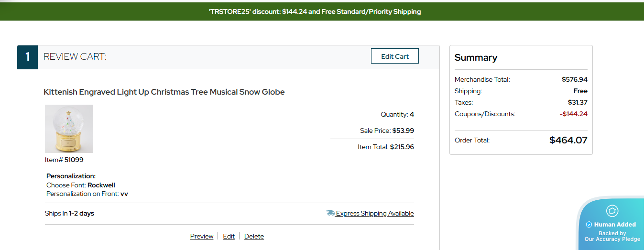This screenshot has height=250, width=644.
Task: Preview the personalized snow globe
Action: 202,236
